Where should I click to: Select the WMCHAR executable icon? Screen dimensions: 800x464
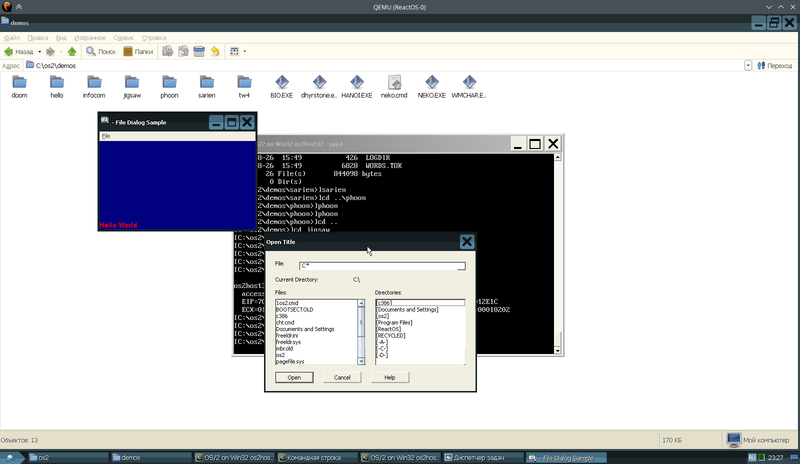[469, 86]
